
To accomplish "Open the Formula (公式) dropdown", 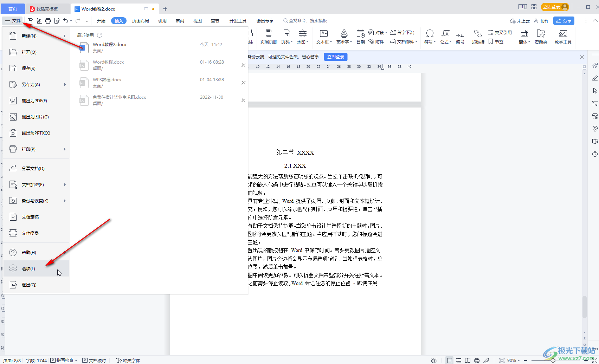I will pos(445,42).
